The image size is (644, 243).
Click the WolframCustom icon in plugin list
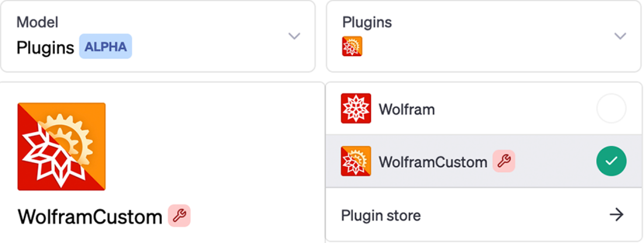pyautogui.click(x=356, y=161)
